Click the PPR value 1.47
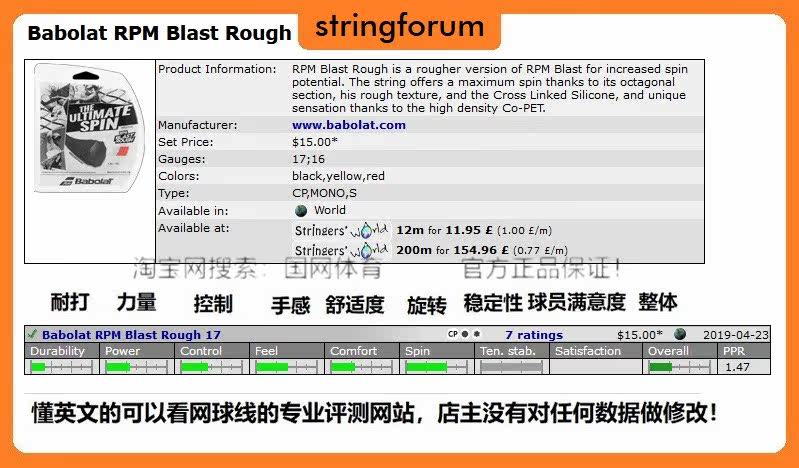 pyautogui.click(x=737, y=367)
